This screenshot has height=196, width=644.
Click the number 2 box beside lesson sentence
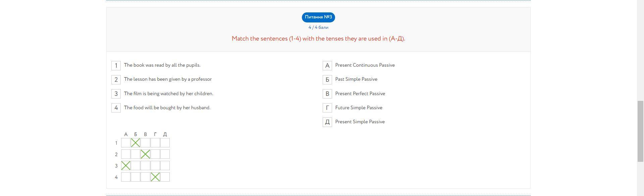[116, 80]
